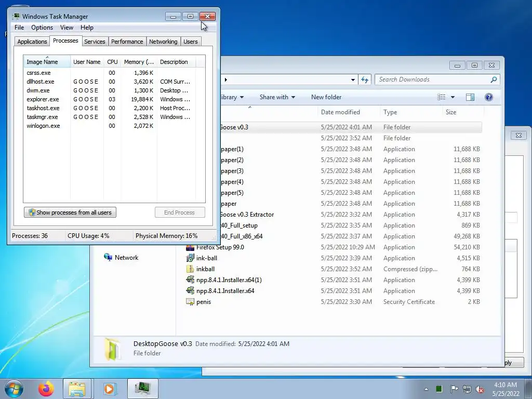Launch Firefox from the taskbar
This screenshot has height=399, width=532.
pos(46,389)
